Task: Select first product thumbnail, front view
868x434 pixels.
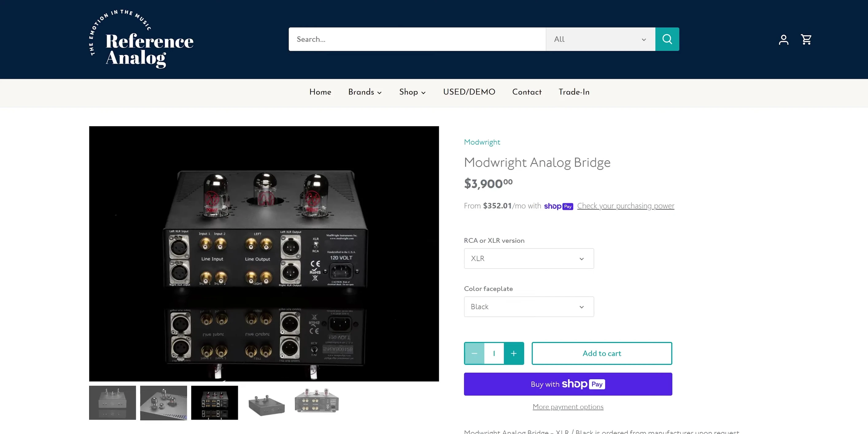Action: [113, 403]
